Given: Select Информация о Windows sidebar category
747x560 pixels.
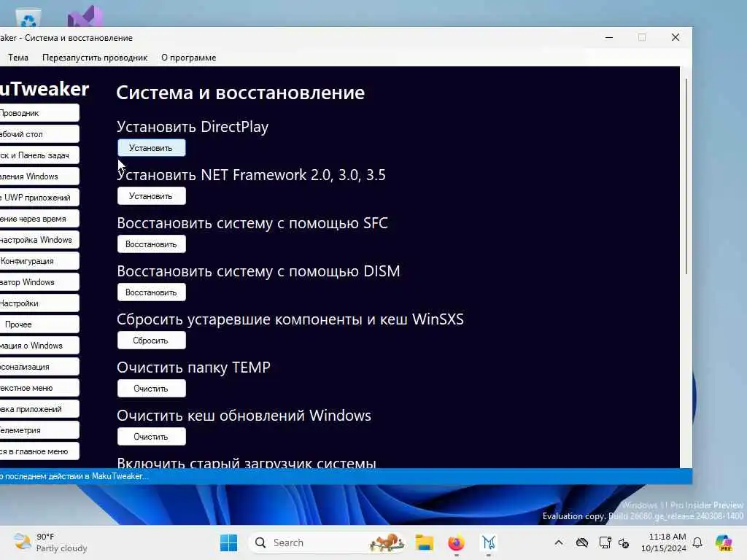Looking at the screenshot, I should tap(39, 346).
